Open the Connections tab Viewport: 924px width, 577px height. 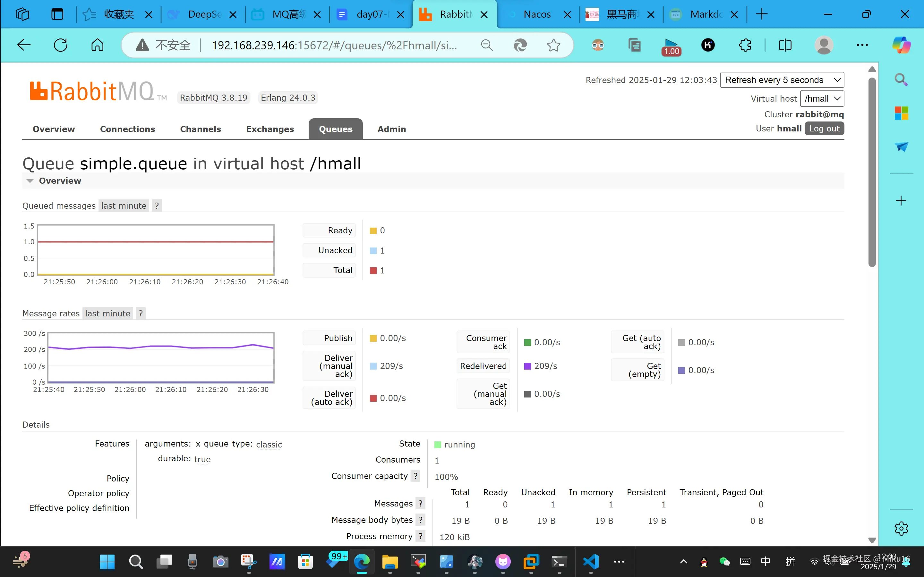[x=127, y=129]
